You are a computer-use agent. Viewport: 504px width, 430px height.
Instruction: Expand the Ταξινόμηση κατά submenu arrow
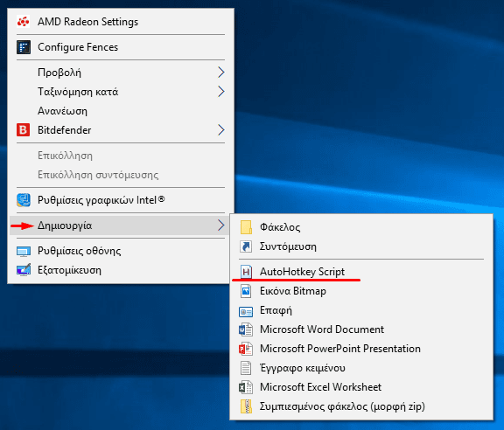220,92
